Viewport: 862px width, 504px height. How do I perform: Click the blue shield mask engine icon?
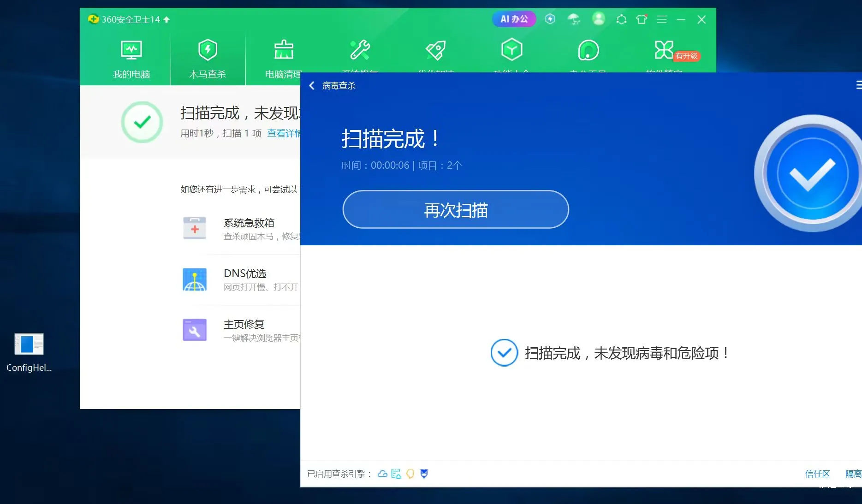click(x=424, y=474)
